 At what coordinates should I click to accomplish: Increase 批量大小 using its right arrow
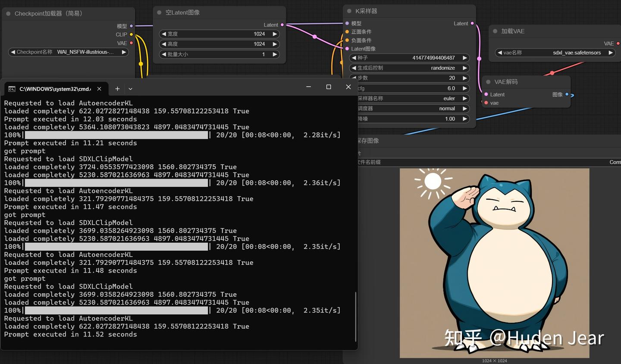coord(275,54)
